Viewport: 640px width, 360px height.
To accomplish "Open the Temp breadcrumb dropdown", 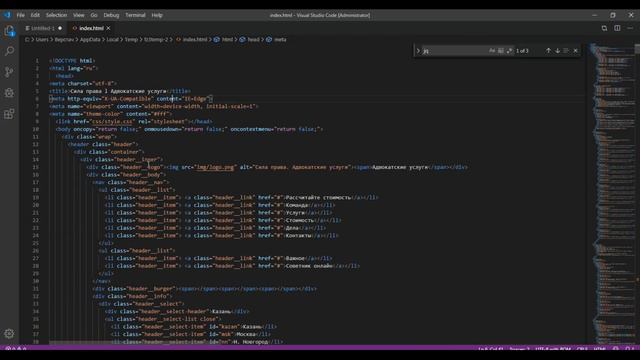I will click(131, 40).
